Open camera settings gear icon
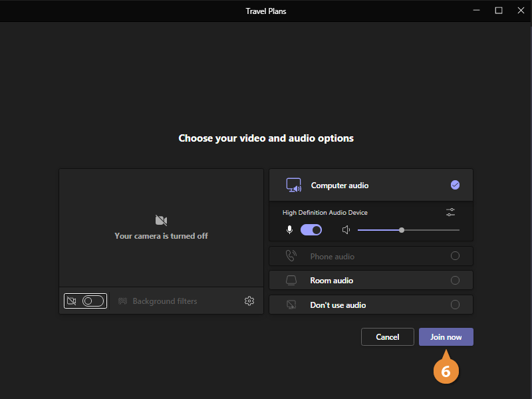Screen dimensions: 532x399 [x=249, y=301]
